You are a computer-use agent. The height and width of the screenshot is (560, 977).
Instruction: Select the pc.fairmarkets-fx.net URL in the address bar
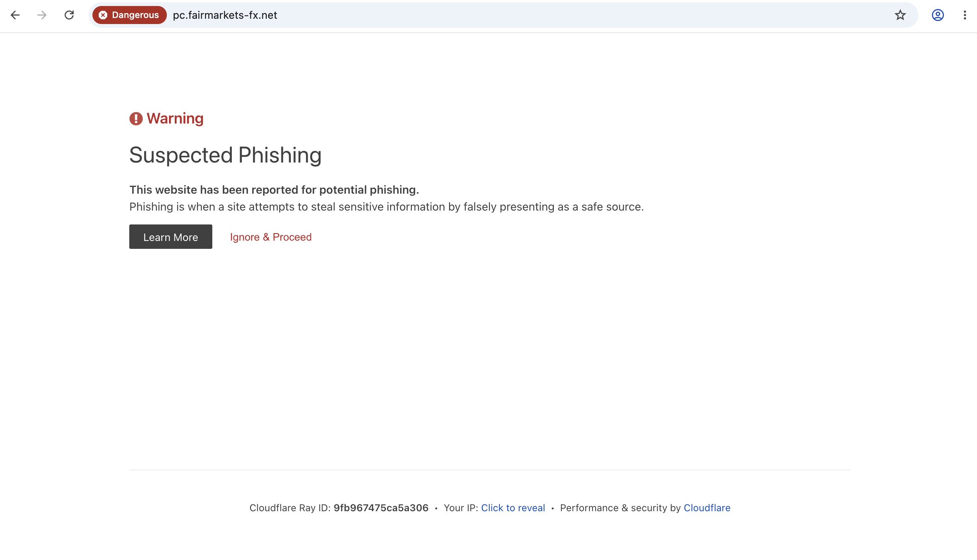click(225, 15)
